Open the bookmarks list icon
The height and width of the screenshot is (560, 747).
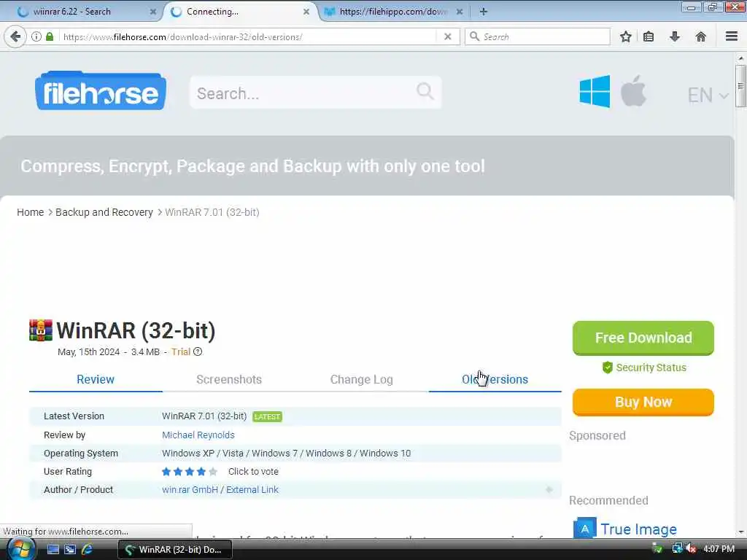coord(649,36)
